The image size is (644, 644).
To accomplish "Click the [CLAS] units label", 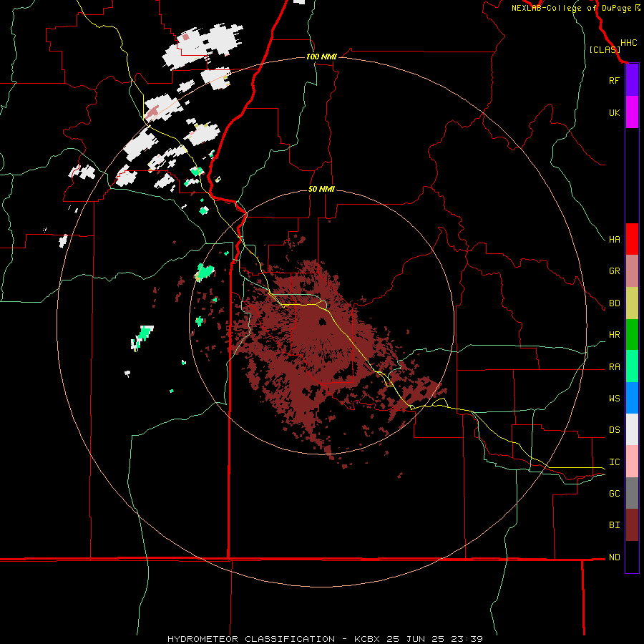I will [605, 49].
